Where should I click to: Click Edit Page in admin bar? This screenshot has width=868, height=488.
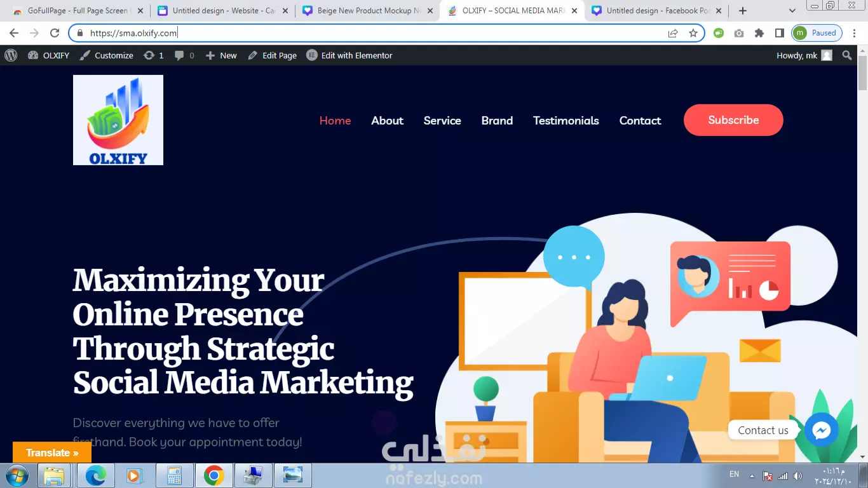click(272, 55)
